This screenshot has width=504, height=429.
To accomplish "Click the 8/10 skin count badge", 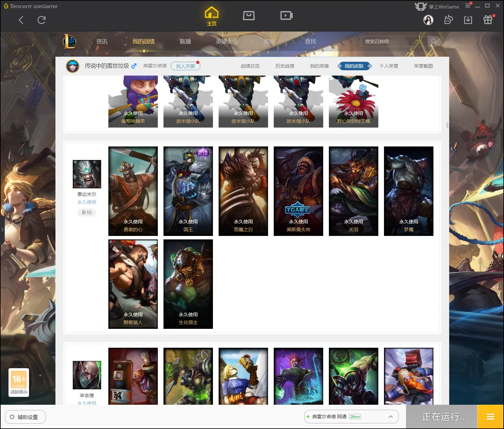I will [x=87, y=213].
